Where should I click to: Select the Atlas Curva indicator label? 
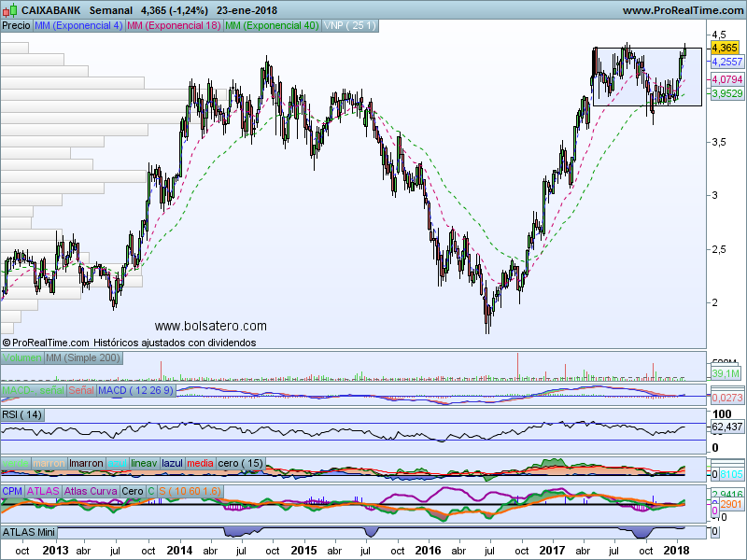90,490
